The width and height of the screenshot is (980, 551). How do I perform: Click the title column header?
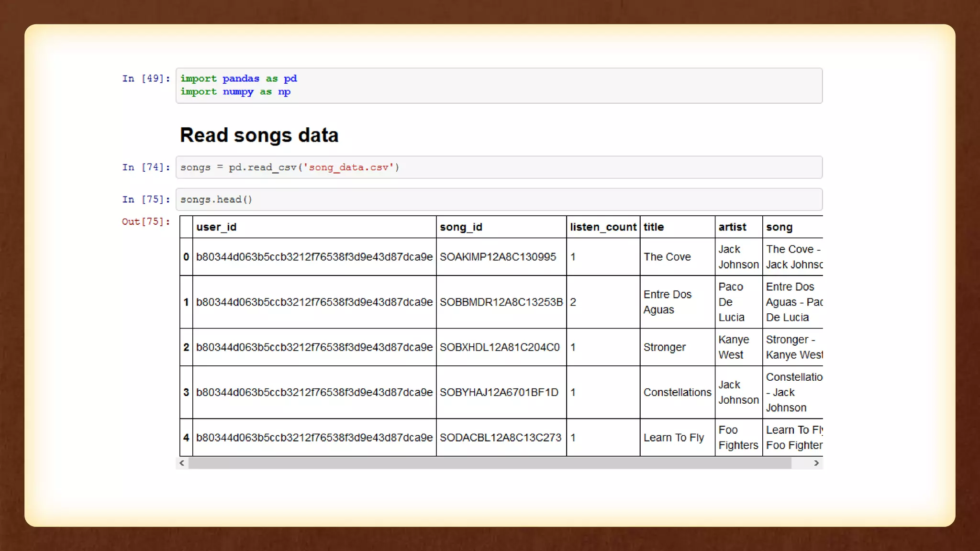654,227
